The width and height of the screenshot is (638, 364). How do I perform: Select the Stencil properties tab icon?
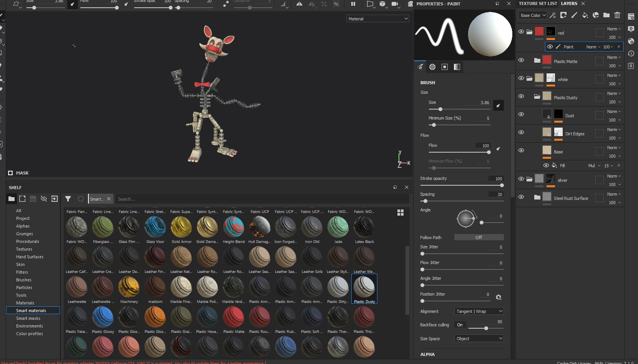[445, 67]
